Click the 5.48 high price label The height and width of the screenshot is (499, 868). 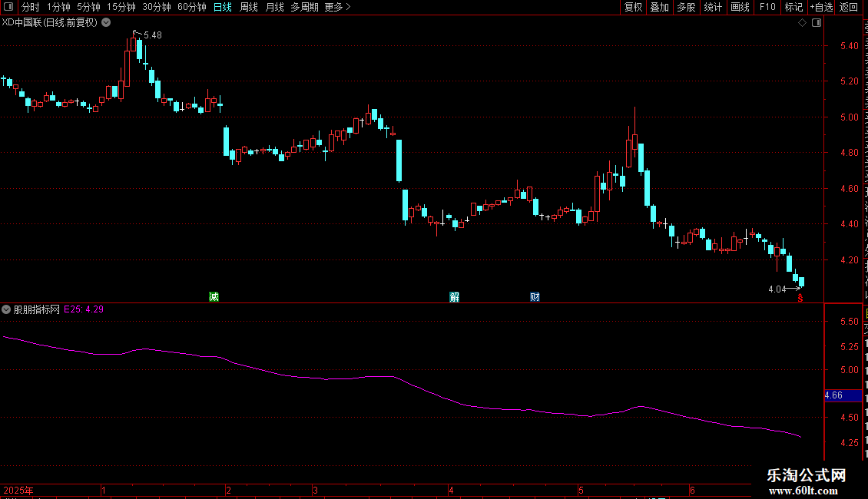152,35
